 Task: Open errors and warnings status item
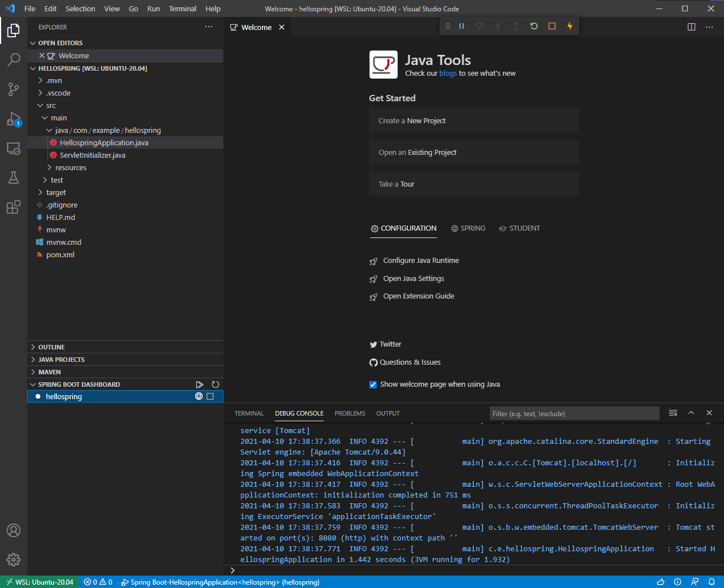click(x=98, y=582)
